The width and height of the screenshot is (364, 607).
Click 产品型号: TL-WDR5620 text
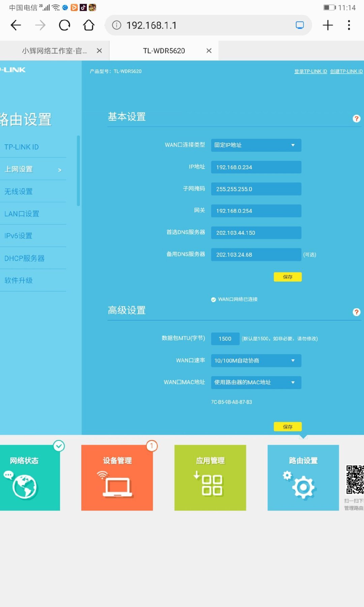click(x=116, y=71)
